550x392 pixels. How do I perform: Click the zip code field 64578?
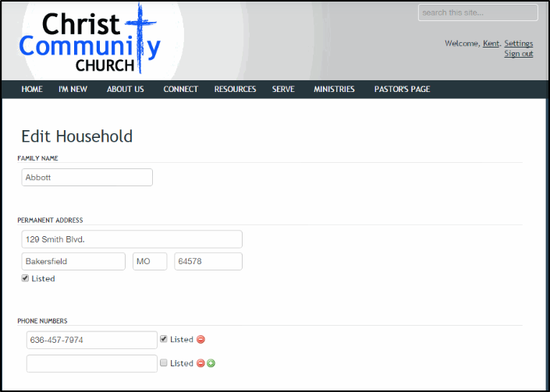[x=208, y=261]
